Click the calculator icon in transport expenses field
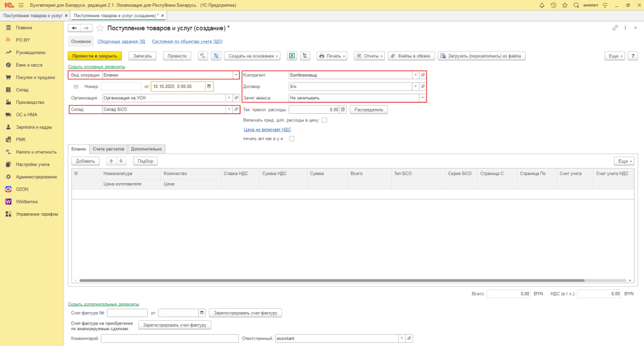644x346 pixels. pyautogui.click(x=343, y=109)
